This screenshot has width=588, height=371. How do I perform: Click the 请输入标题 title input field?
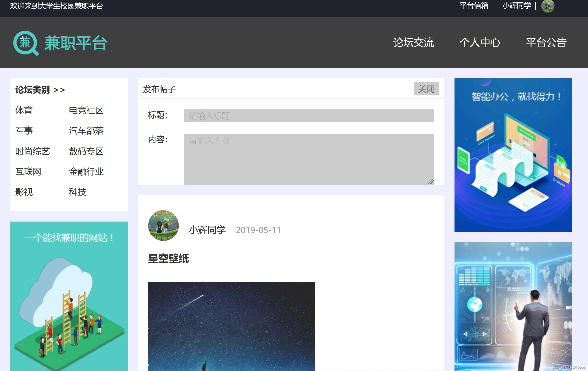(x=308, y=116)
